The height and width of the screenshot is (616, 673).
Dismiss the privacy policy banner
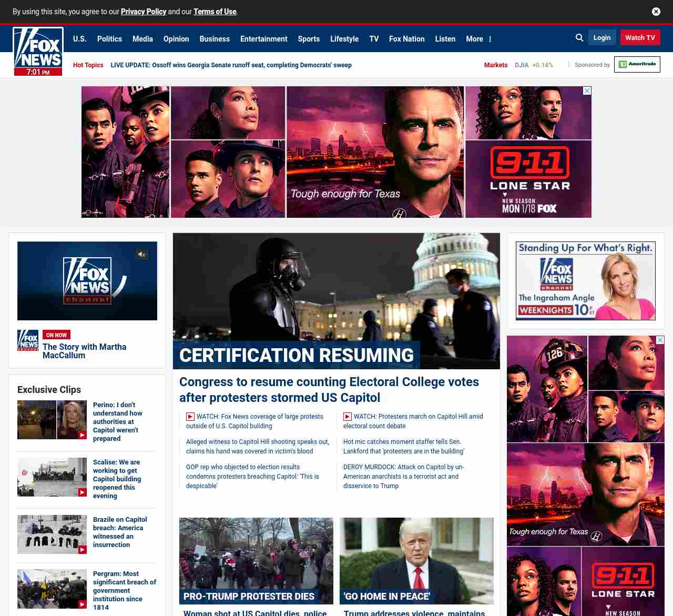[x=656, y=12]
